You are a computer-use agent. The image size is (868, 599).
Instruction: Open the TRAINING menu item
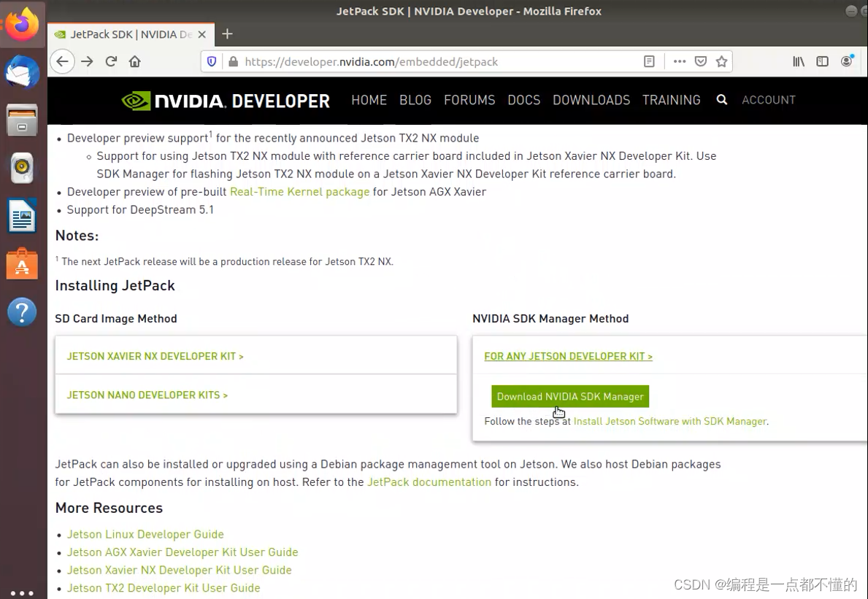[x=672, y=99]
